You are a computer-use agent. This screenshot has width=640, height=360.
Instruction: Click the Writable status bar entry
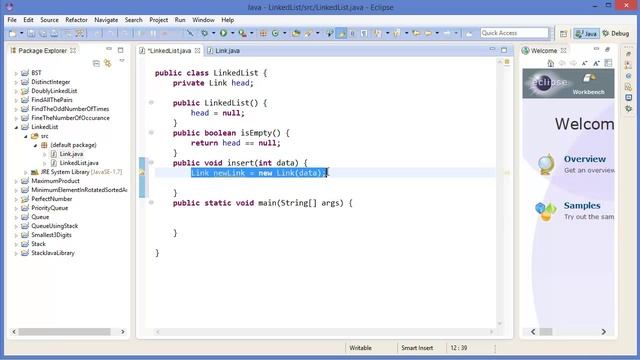[x=360, y=348]
